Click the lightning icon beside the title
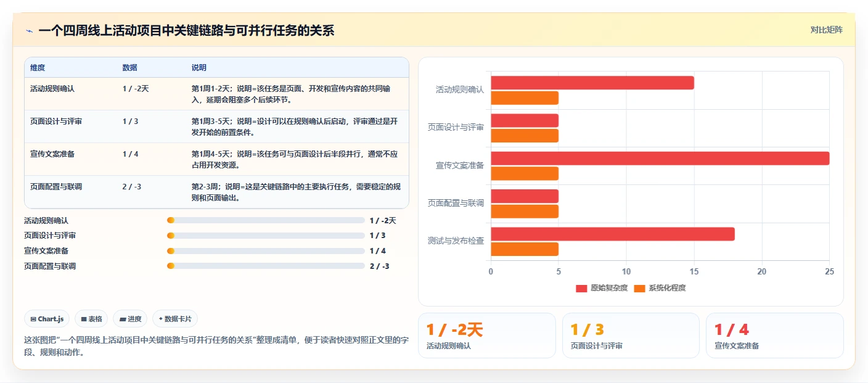The height and width of the screenshot is (383, 868). tap(29, 30)
